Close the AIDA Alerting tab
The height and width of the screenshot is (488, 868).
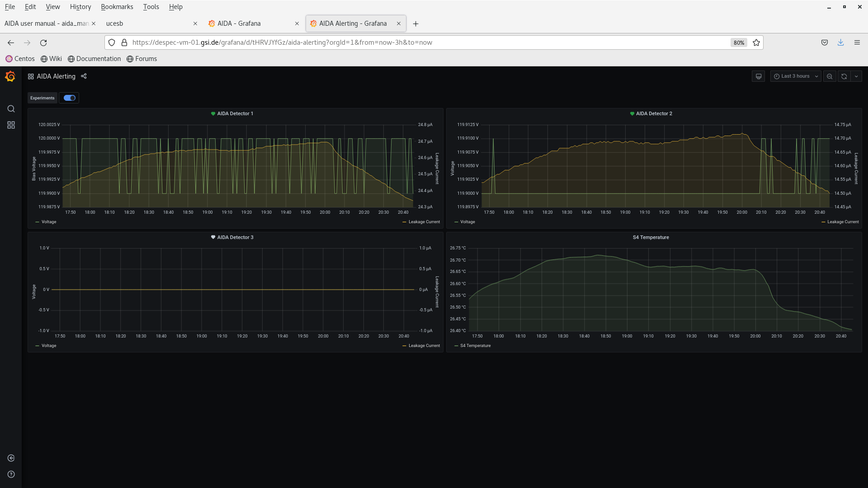399,23
